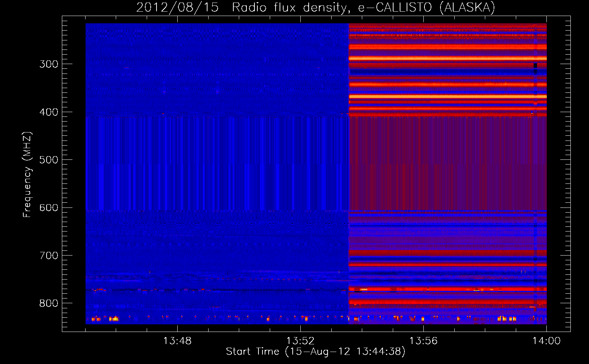Click the 13:56 time tick label
This screenshot has height=364, width=589.
coord(423,341)
